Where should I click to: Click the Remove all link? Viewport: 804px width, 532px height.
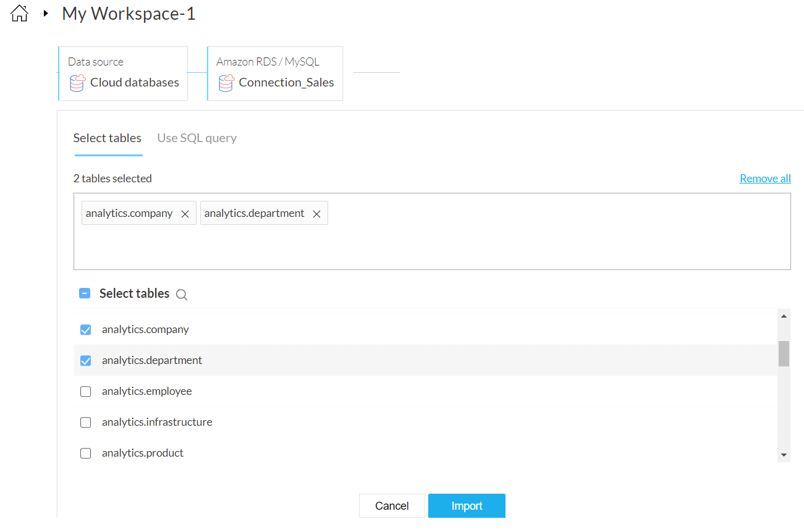(x=765, y=179)
